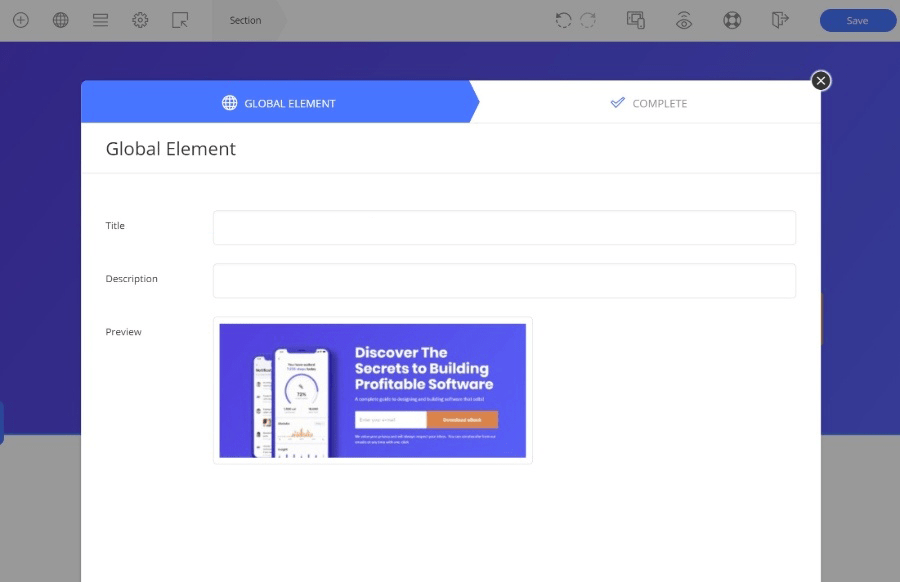Viewport: 900px width, 582px height.
Task: Click the add element plus icon
Action: coord(21,20)
